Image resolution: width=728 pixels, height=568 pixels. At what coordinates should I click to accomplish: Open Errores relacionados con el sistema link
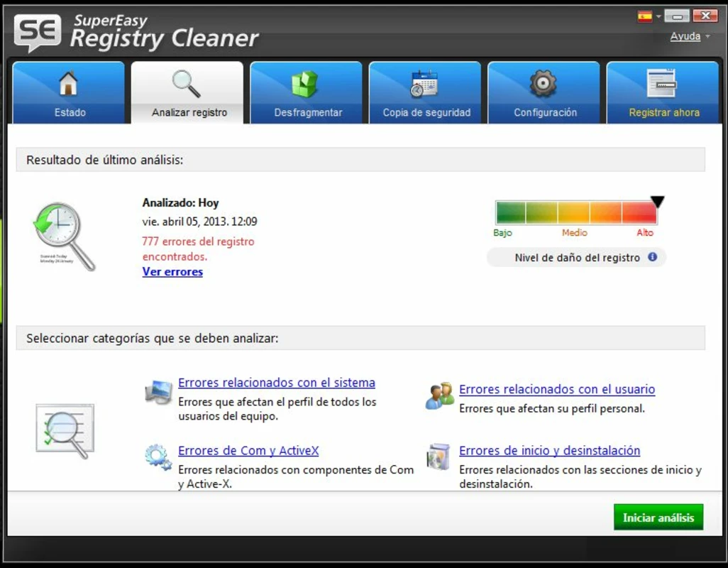[x=277, y=383]
